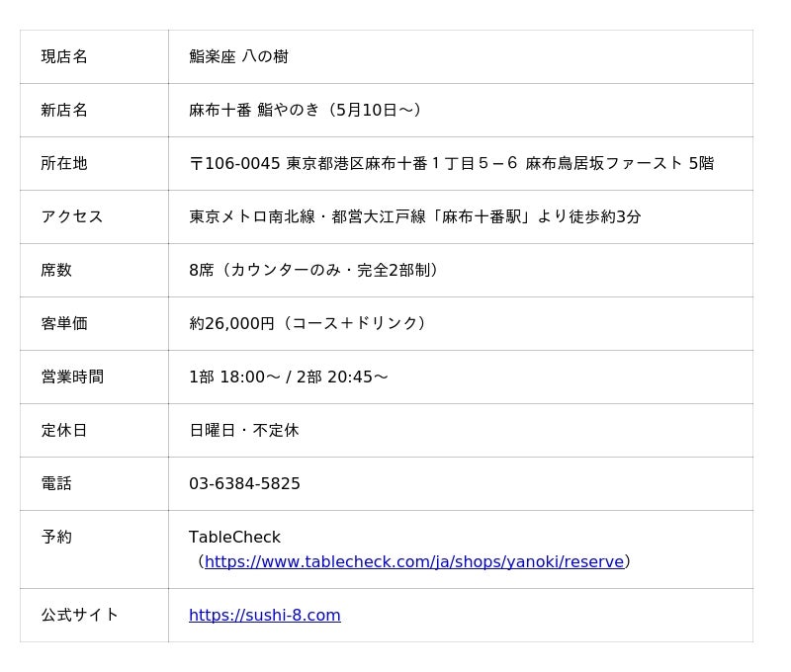
Task: Click the 所在地 row header
Action: [64, 164]
